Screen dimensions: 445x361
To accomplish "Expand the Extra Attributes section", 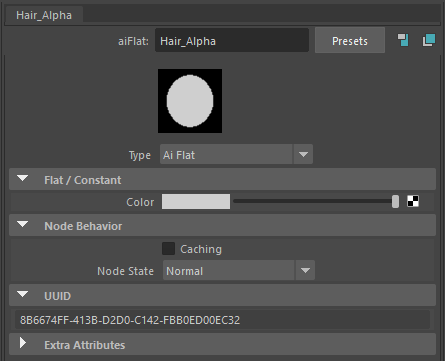I will (x=222, y=344).
